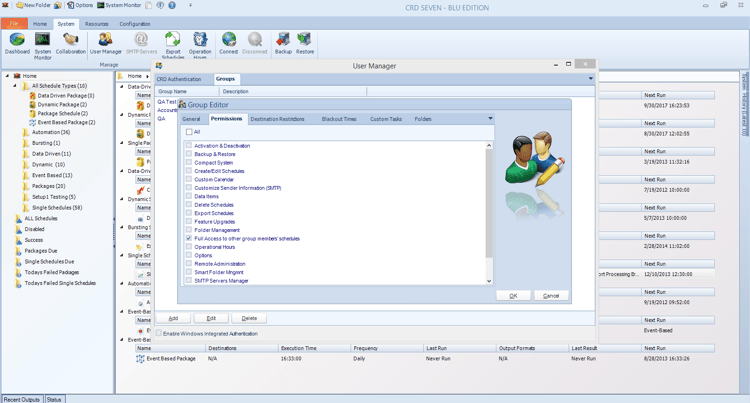The height and width of the screenshot is (403, 750).
Task: Click Export Schedules ribbon icon
Action: 173,45
